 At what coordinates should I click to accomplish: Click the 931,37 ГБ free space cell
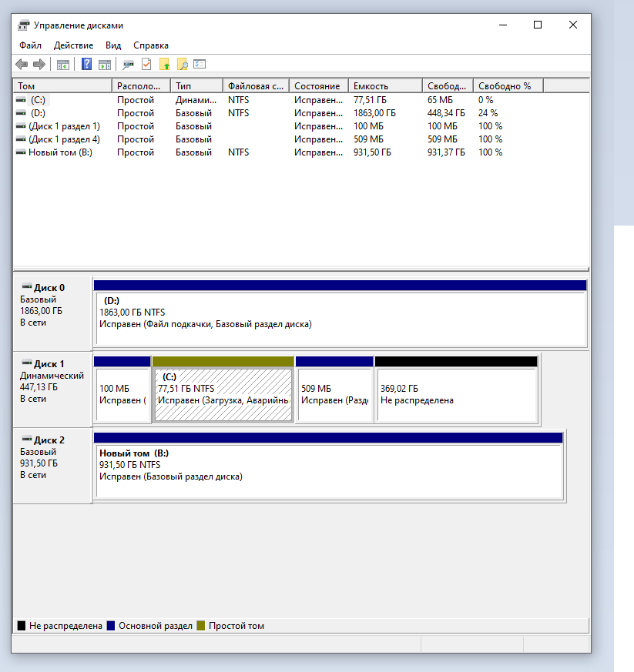click(446, 152)
